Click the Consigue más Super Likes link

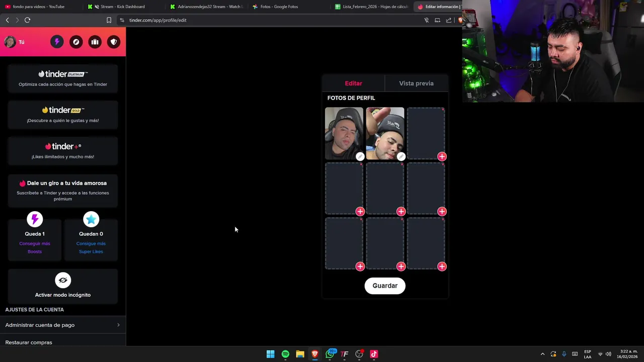(91, 247)
